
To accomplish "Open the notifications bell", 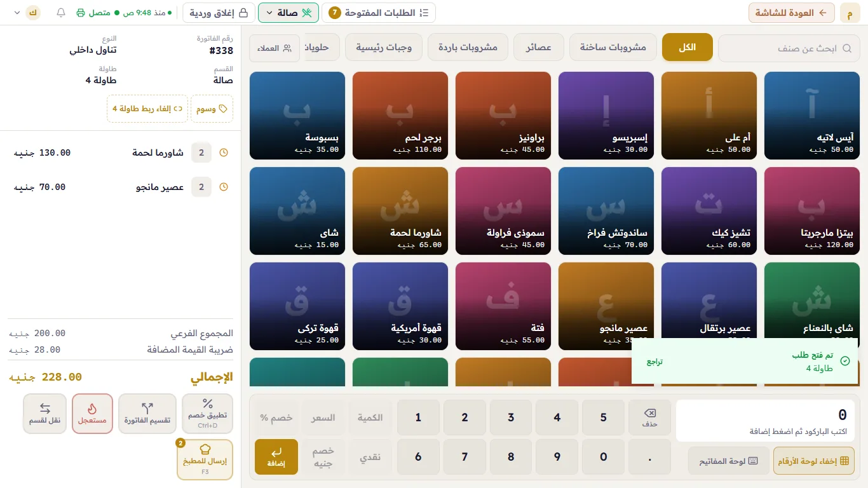I will click(x=61, y=13).
